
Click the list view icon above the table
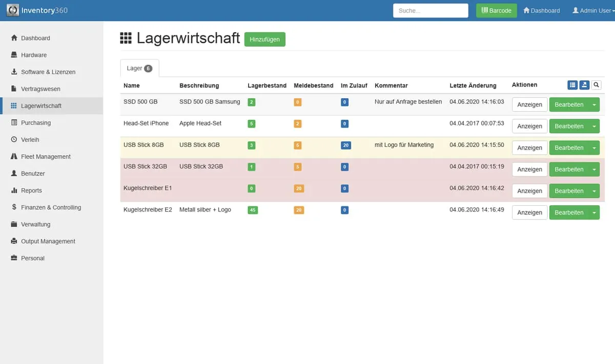tap(572, 85)
